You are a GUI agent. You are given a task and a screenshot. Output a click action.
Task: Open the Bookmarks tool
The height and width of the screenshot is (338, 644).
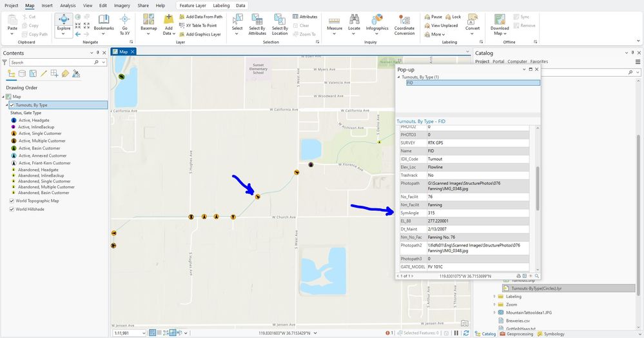tap(104, 25)
